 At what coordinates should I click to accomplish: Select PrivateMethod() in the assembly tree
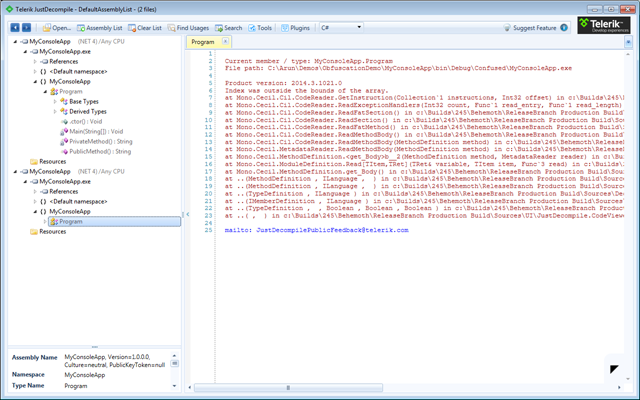point(100,141)
